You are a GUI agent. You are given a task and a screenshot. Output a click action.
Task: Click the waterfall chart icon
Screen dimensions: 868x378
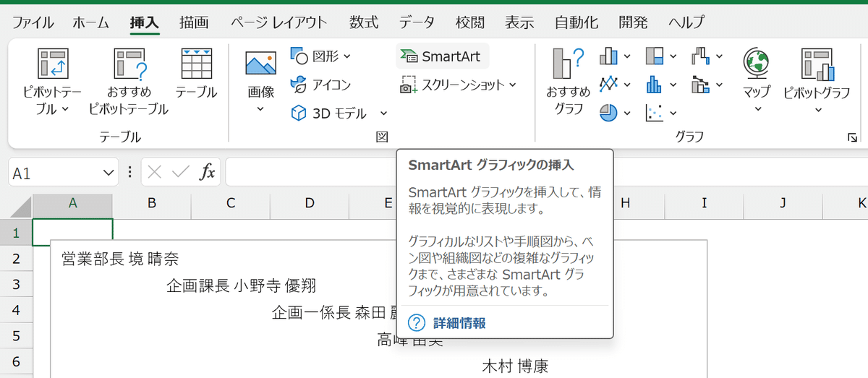pyautogui.click(x=700, y=56)
